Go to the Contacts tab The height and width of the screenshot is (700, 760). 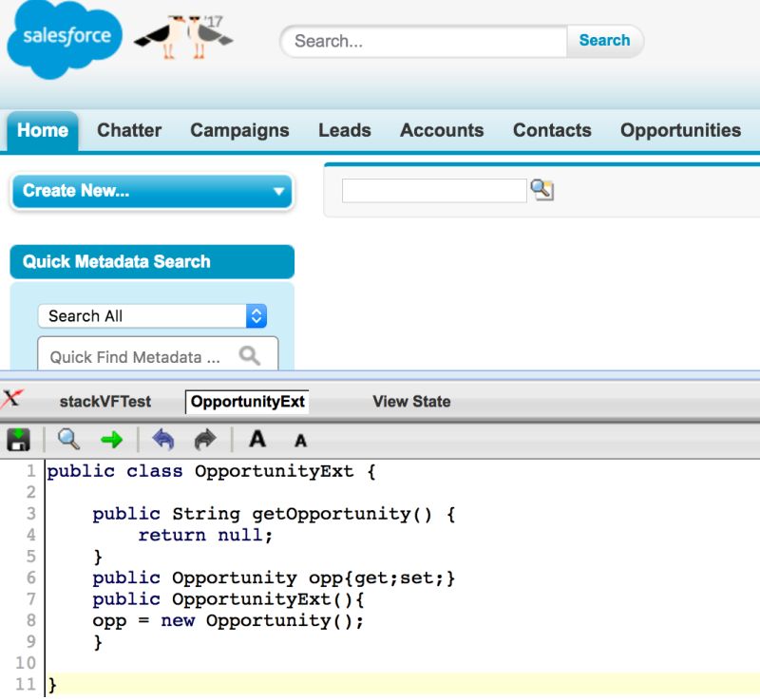(551, 130)
